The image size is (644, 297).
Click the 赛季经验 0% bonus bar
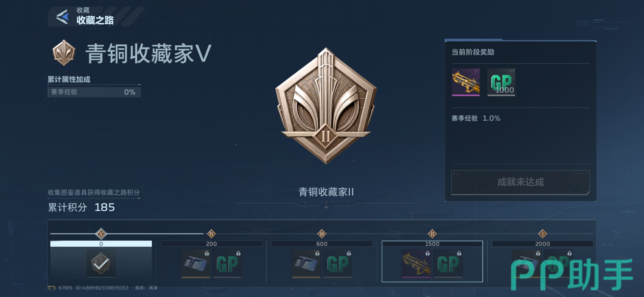click(94, 92)
